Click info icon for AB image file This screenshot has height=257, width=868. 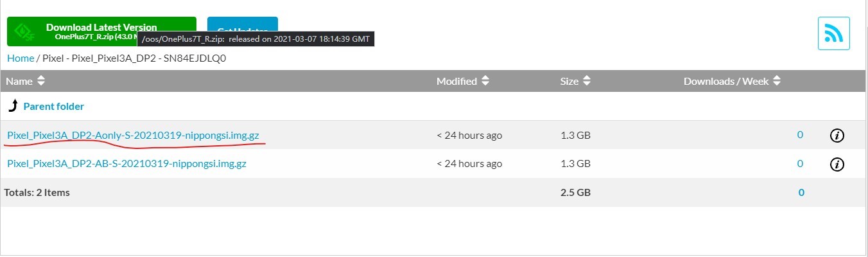(837, 164)
